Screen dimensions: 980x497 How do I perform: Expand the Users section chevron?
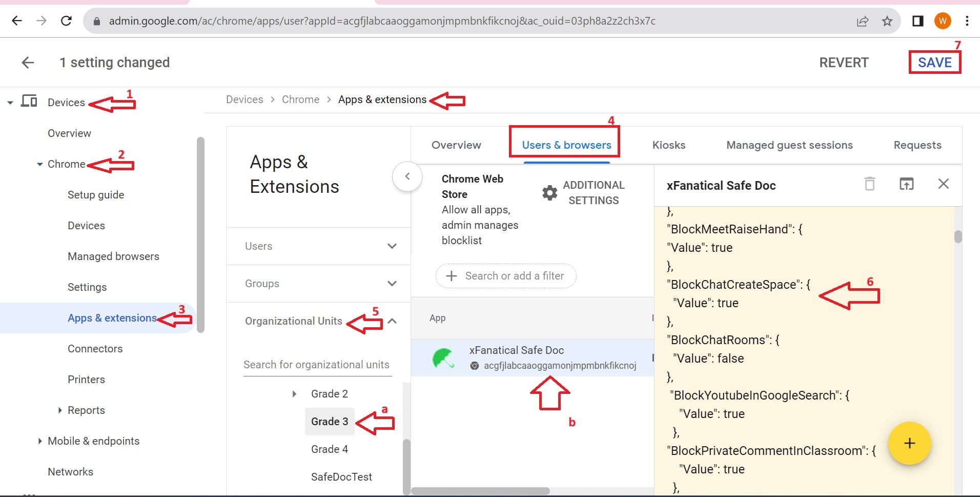(x=392, y=246)
